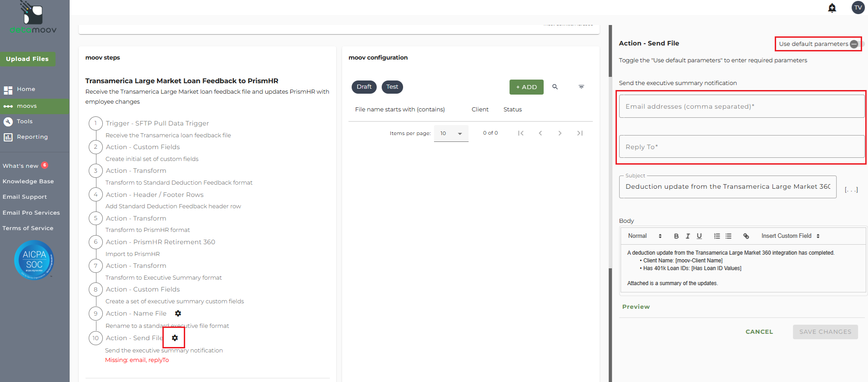Screen dimensions: 868x382
Task: Insert a hyperlink in Body editor
Action: [x=746, y=236]
